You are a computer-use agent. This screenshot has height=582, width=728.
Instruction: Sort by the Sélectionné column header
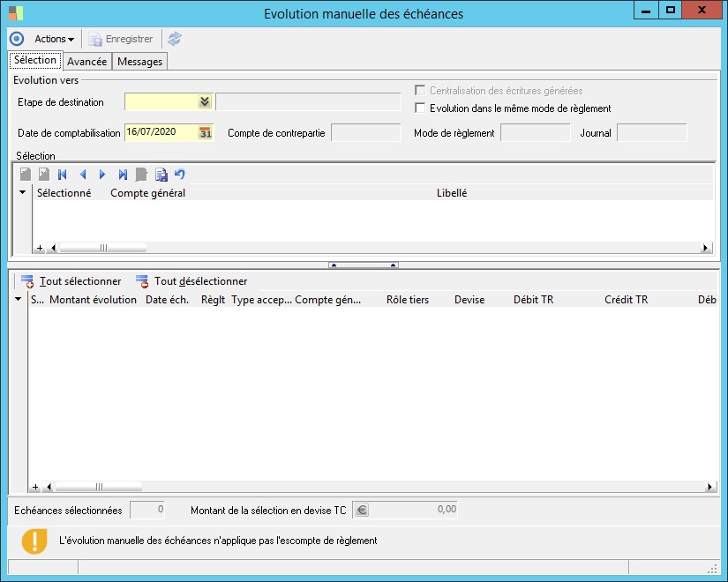point(64,192)
